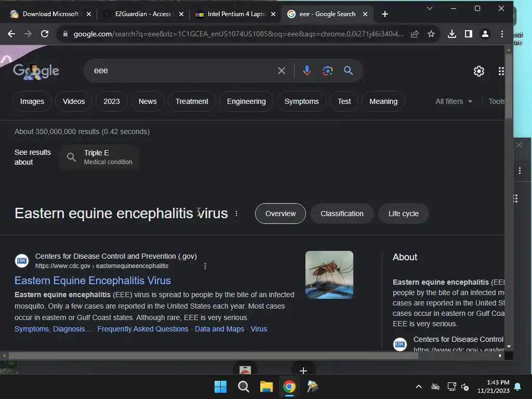Search by image with Google Lens
This screenshot has height=399, width=532.
pos(327,71)
